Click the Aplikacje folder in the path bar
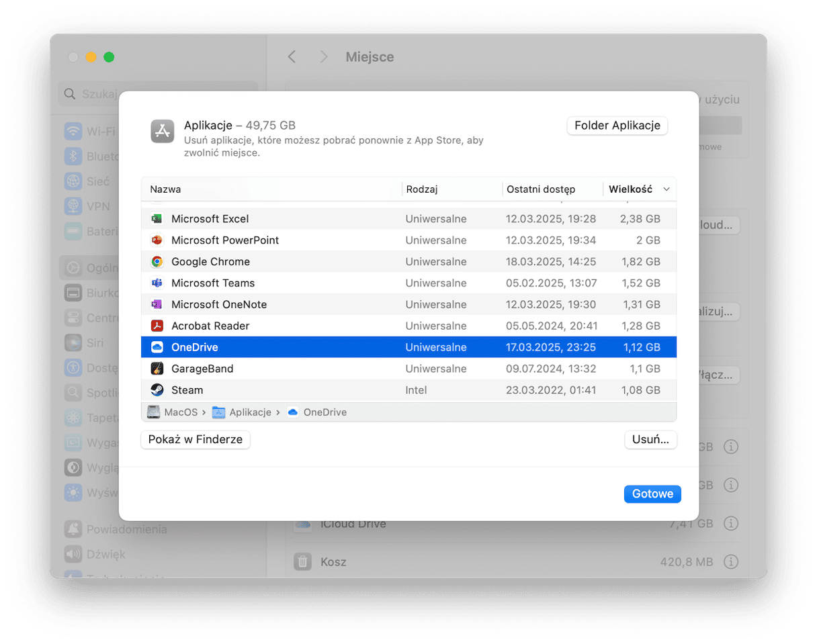 click(x=241, y=412)
